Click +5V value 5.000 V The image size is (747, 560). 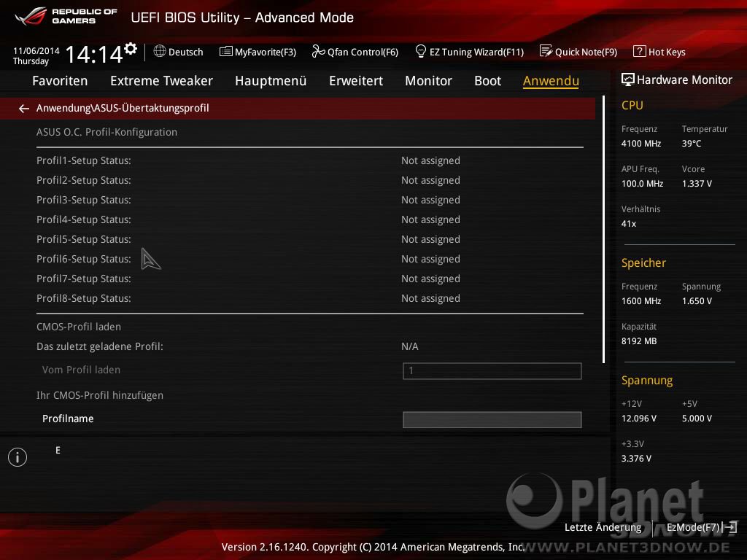click(697, 418)
